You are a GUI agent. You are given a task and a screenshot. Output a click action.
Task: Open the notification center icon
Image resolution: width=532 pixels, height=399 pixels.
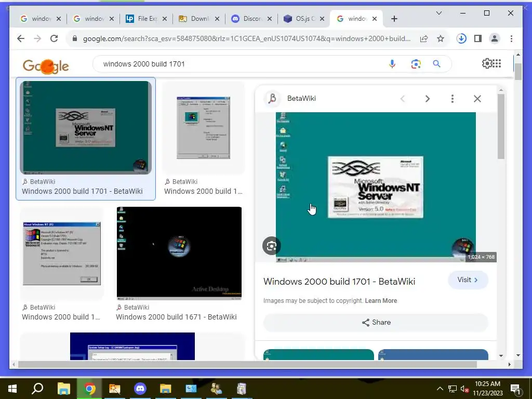(515, 389)
